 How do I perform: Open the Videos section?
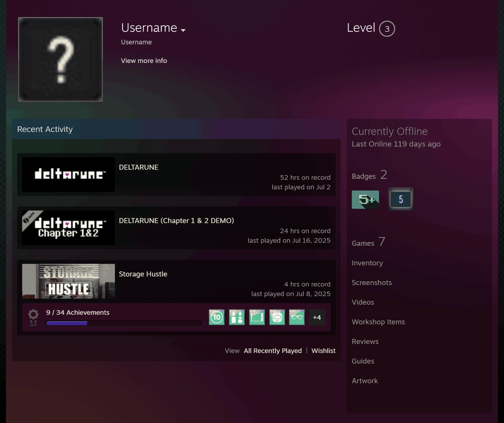tap(363, 302)
